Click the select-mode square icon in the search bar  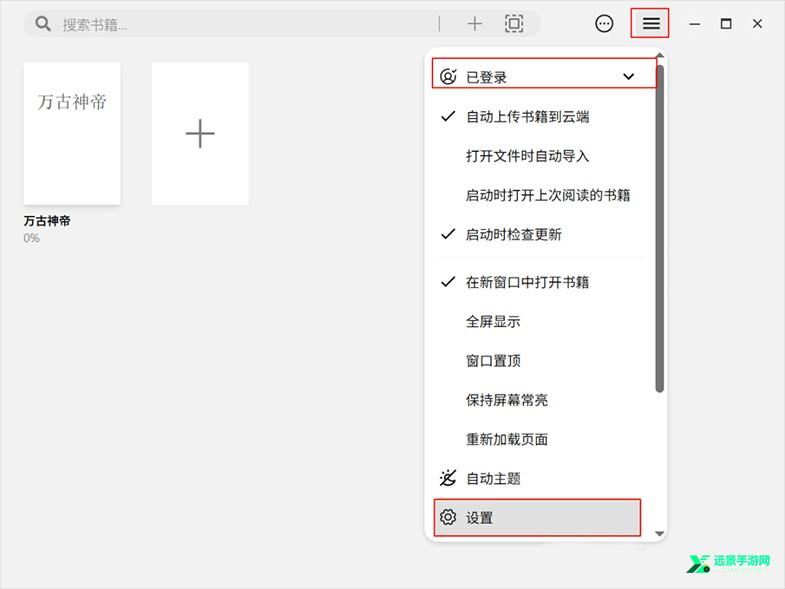click(514, 24)
